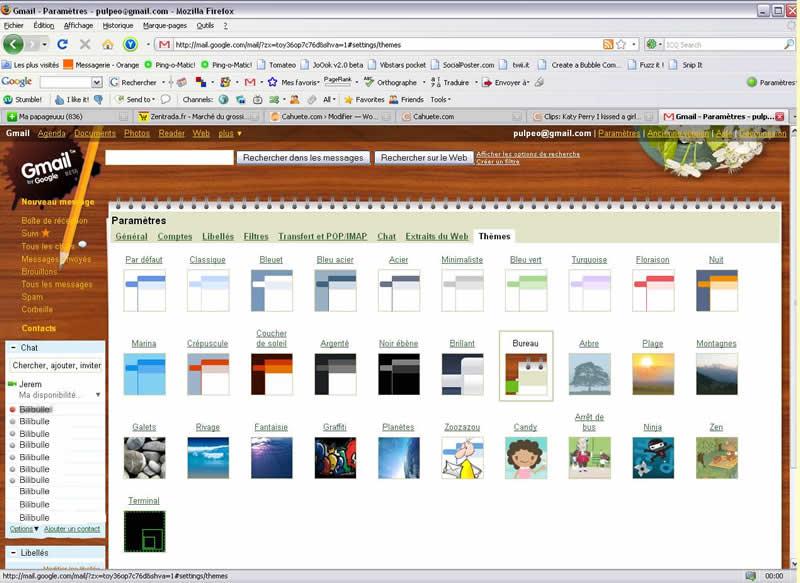Click the RSS feed icon in address bar
This screenshot has width=800, height=583.
(x=606, y=44)
